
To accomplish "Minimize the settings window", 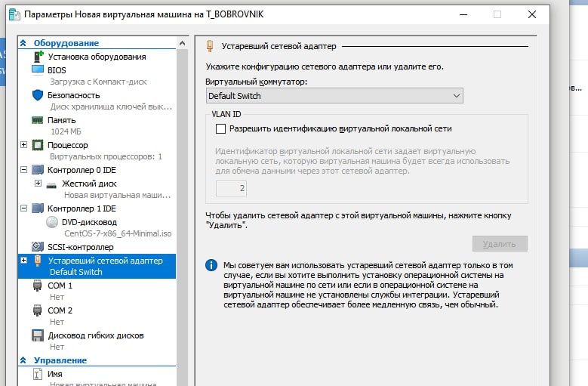I will (463, 14).
